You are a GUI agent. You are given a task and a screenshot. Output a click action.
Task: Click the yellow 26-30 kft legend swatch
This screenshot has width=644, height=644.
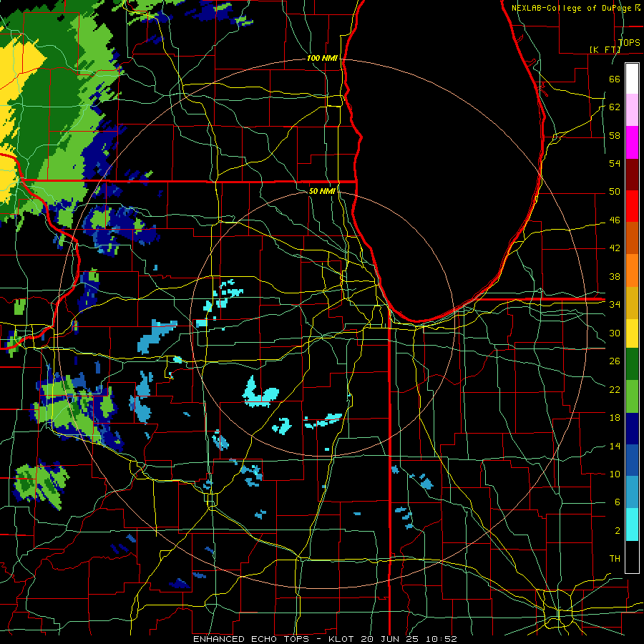pyautogui.click(x=632, y=333)
